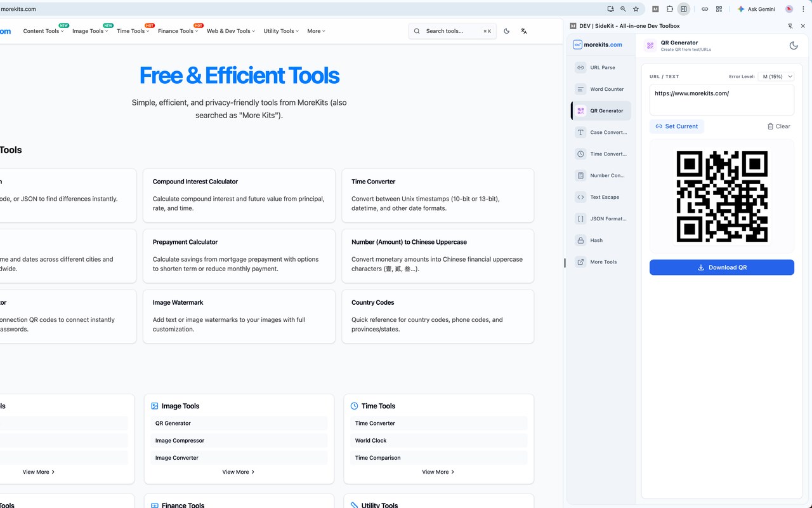Toggle dark mode in the SideKit panel

coord(793,45)
